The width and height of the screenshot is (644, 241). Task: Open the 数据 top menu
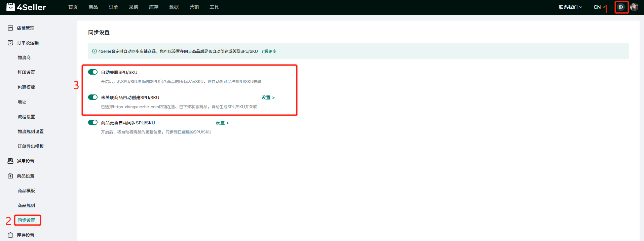[x=174, y=7]
